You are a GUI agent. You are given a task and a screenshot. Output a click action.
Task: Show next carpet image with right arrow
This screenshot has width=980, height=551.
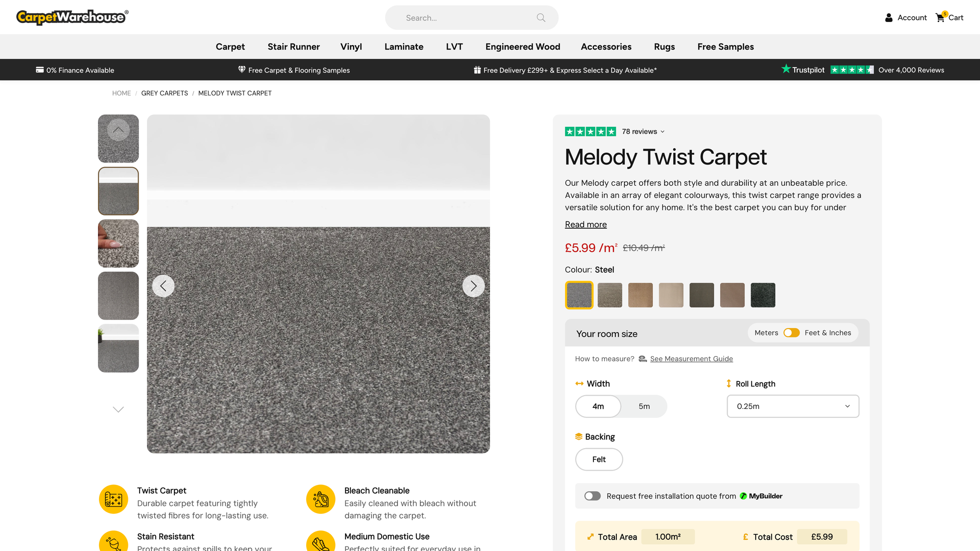[x=473, y=286]
